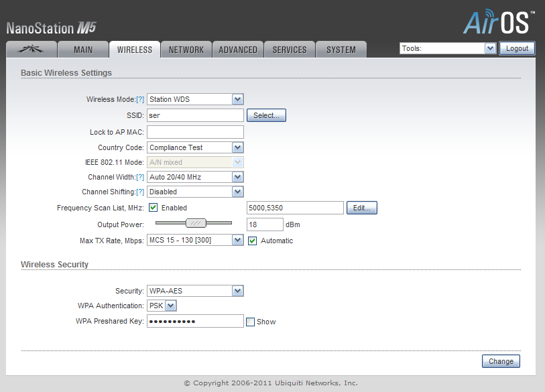
Task: Click the Output Power slider handle
Action: coord(196,223)
